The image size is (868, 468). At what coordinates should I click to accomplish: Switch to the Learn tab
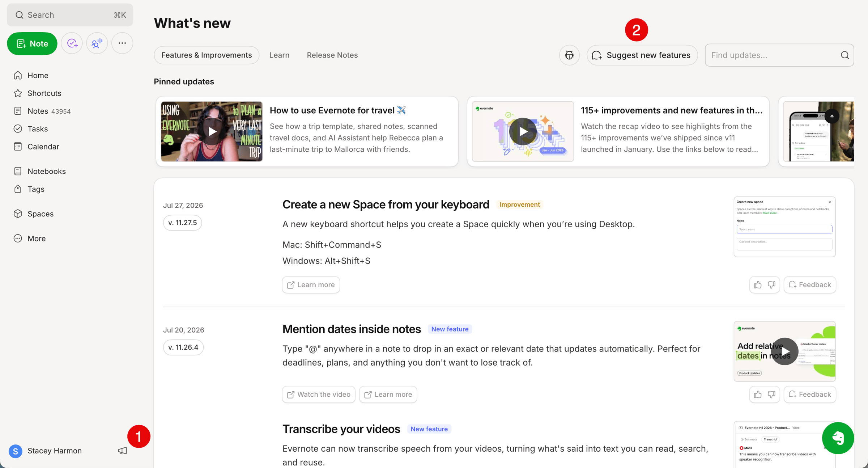click(279, 55)
